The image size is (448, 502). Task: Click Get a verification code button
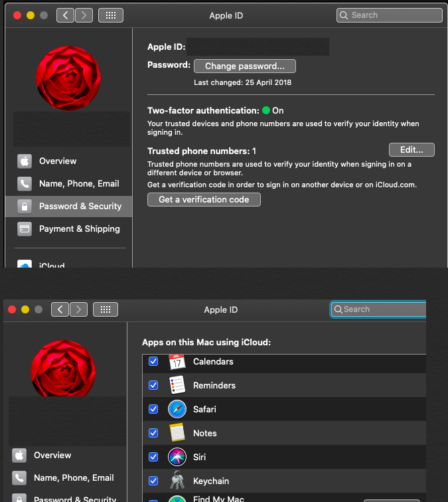[204, 199]
